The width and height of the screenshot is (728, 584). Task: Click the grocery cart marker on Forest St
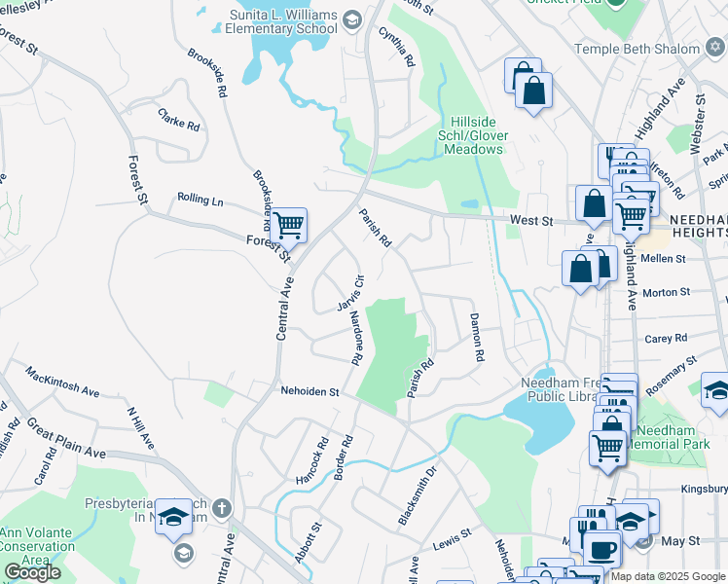click(x=288, y=226)
